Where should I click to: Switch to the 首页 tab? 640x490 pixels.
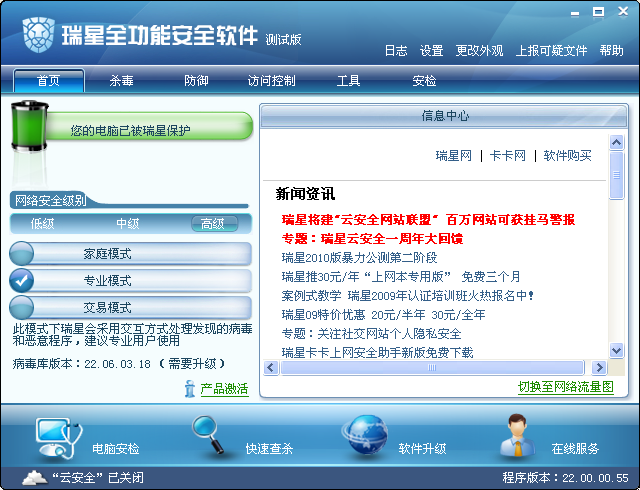[49, 80]
